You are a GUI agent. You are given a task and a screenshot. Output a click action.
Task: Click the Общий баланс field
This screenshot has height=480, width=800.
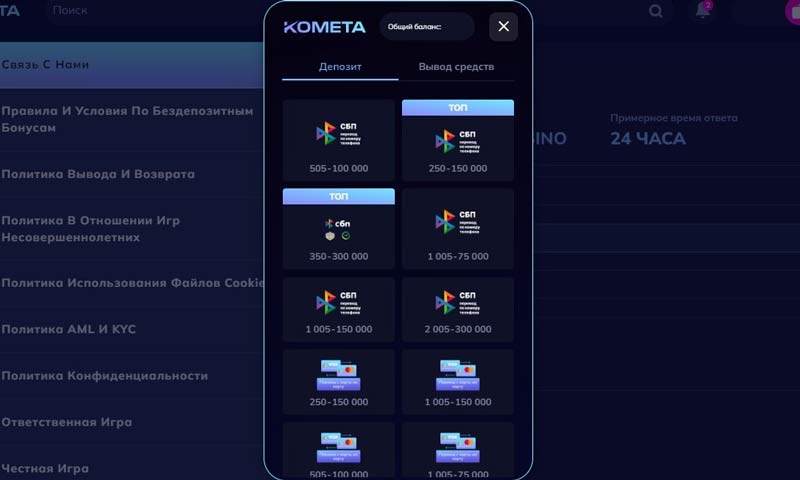click(x=427, y=27)
